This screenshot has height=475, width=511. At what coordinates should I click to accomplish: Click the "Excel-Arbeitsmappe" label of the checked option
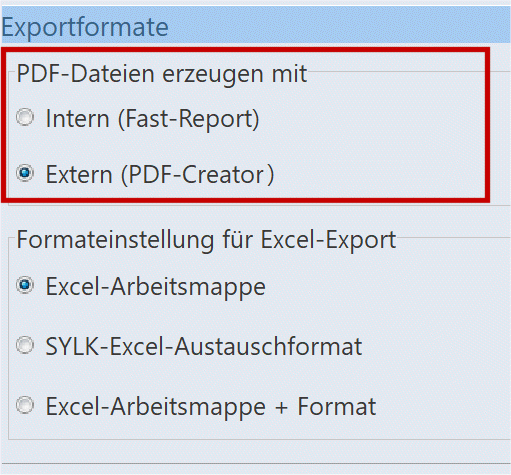[x=155, y=287]
